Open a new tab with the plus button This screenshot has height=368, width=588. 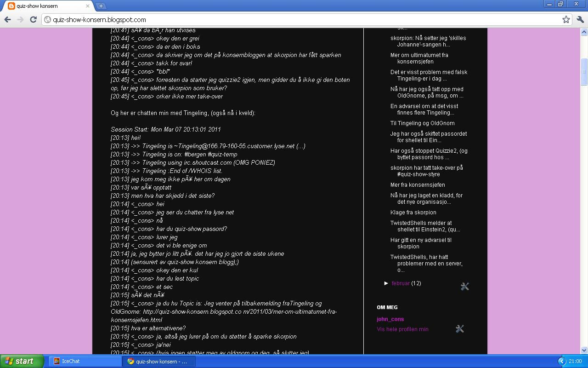point(101,6)
